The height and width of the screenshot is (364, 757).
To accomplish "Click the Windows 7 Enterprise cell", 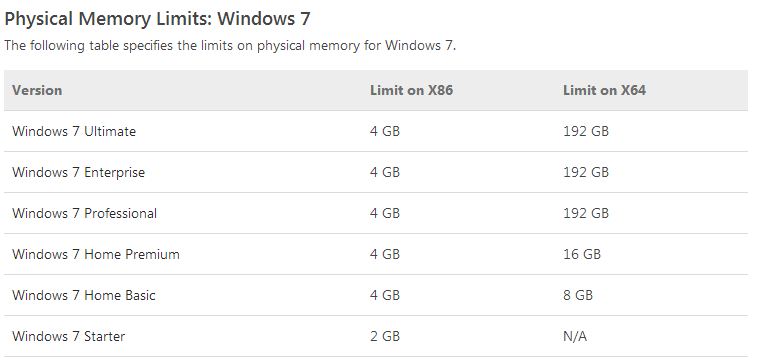I will [78, 172].
